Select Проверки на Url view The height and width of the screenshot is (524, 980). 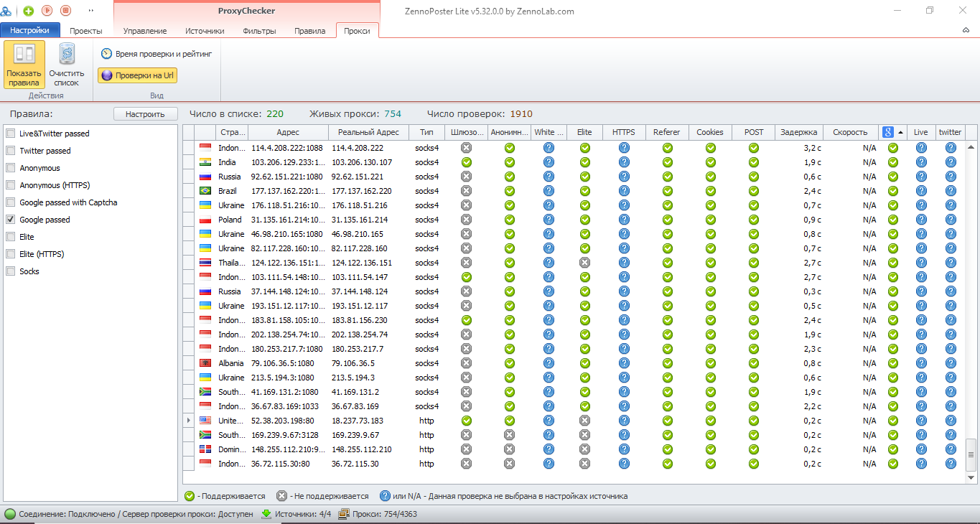point(137,75)
